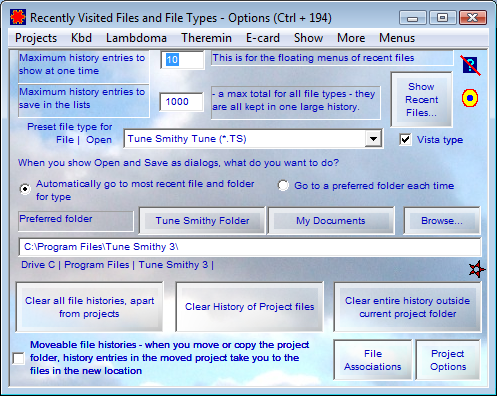Click the crossed-out help question mark icon

point(470,65)
